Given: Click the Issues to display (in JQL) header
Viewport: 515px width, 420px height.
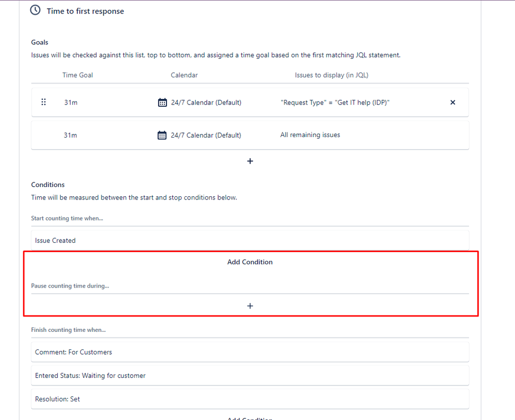Looking at the screenshot, I should (331, 75).
